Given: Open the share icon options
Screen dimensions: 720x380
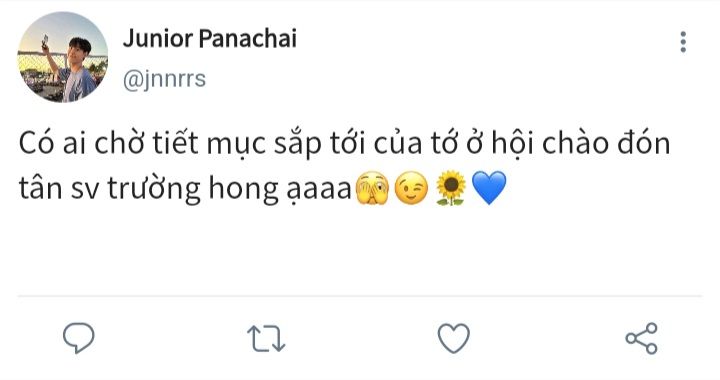Looking at the screenshot, I should [641, 338].
